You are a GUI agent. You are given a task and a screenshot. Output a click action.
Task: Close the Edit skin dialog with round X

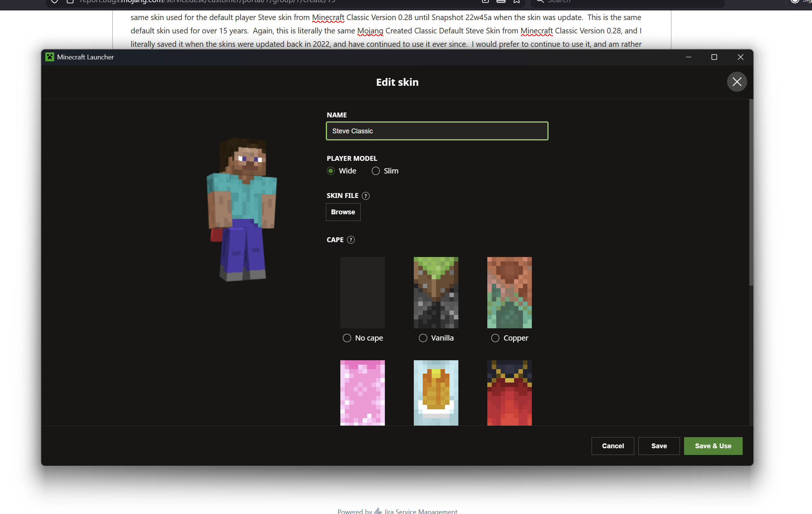(737, 82)
